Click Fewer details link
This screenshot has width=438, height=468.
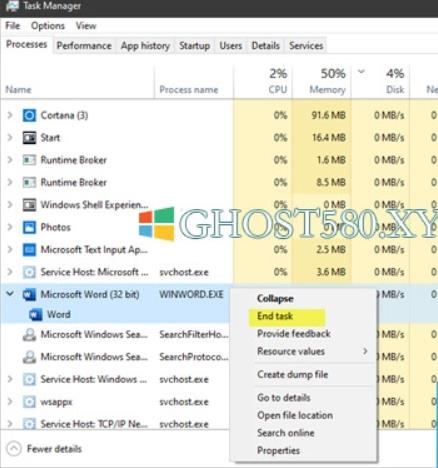tap(54, 449)
